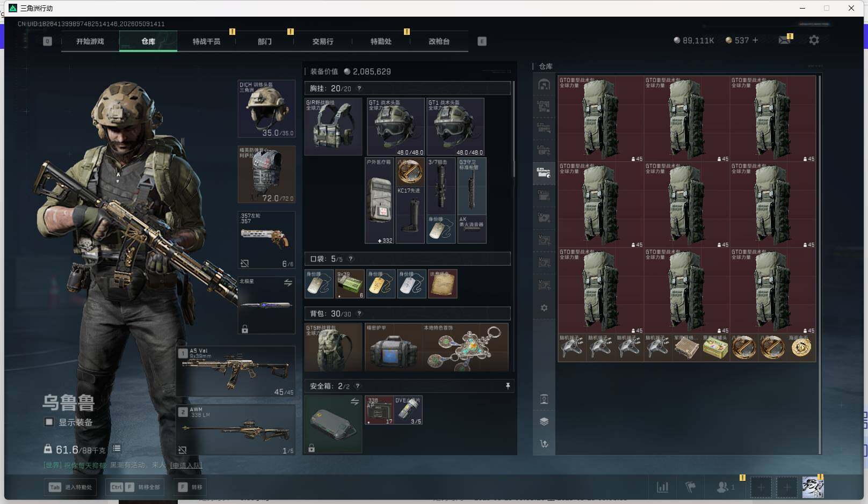
Task: Select the 海盗金币 coin in warehouse
Action: coord(801,348)
